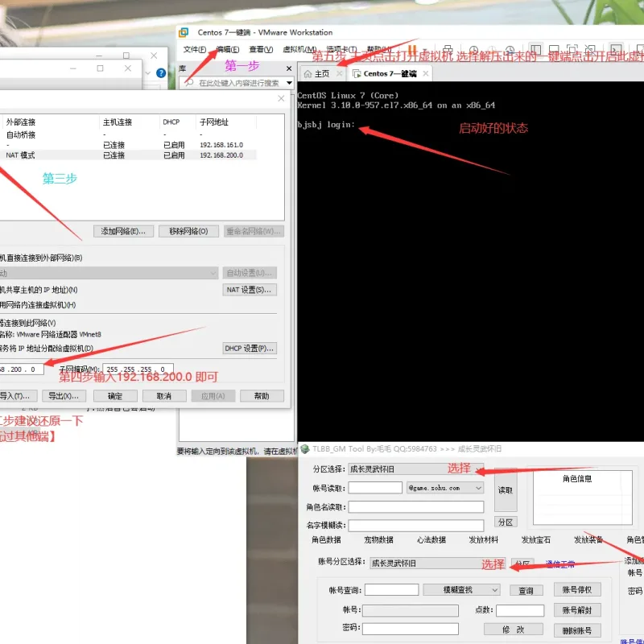Open DHCP 设置(P)... settings
This screenshot has height=644, width=644.
click(x=250, y=349)
